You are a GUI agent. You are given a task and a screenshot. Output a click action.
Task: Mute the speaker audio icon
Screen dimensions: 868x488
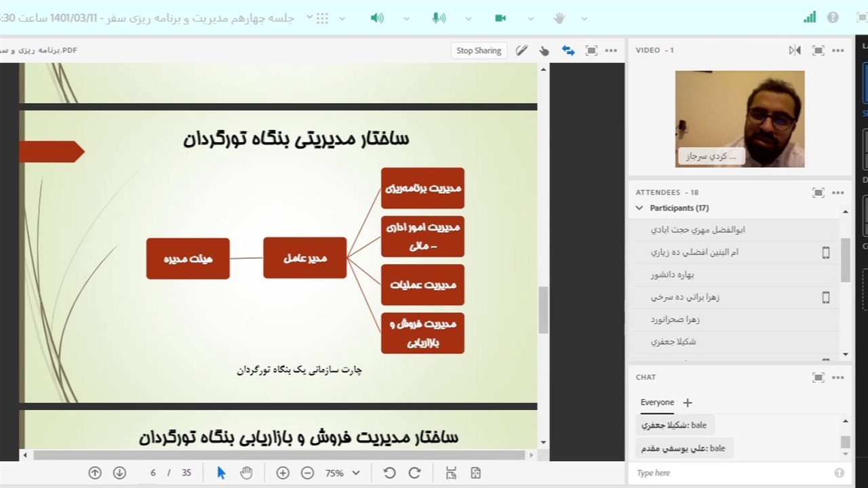coord(377,18)
